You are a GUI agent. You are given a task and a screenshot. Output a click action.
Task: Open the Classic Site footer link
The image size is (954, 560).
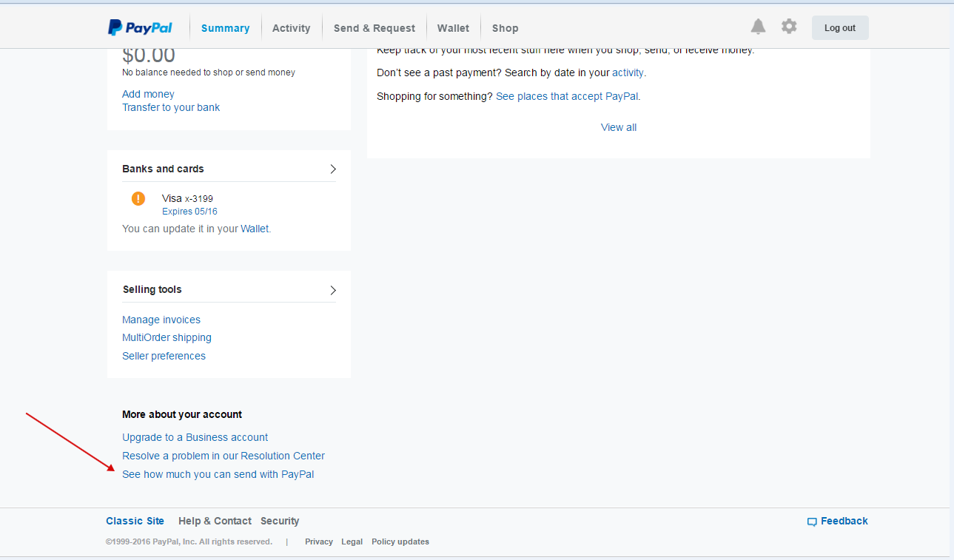click(x=135, y=521)
